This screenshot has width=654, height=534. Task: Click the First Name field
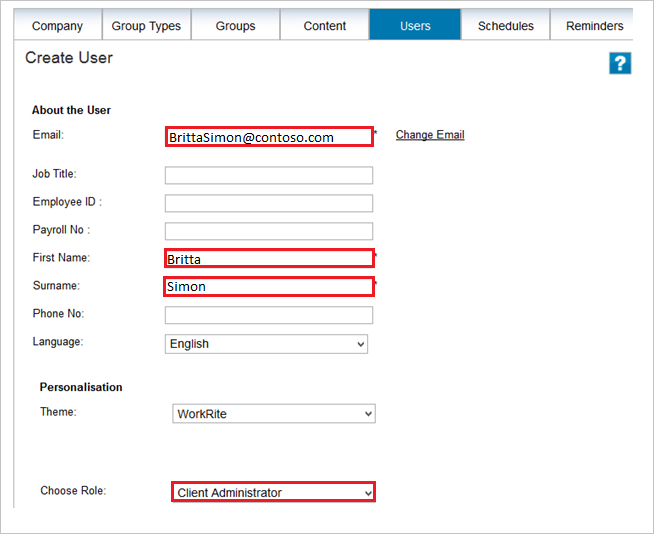(x=269, y=258)
